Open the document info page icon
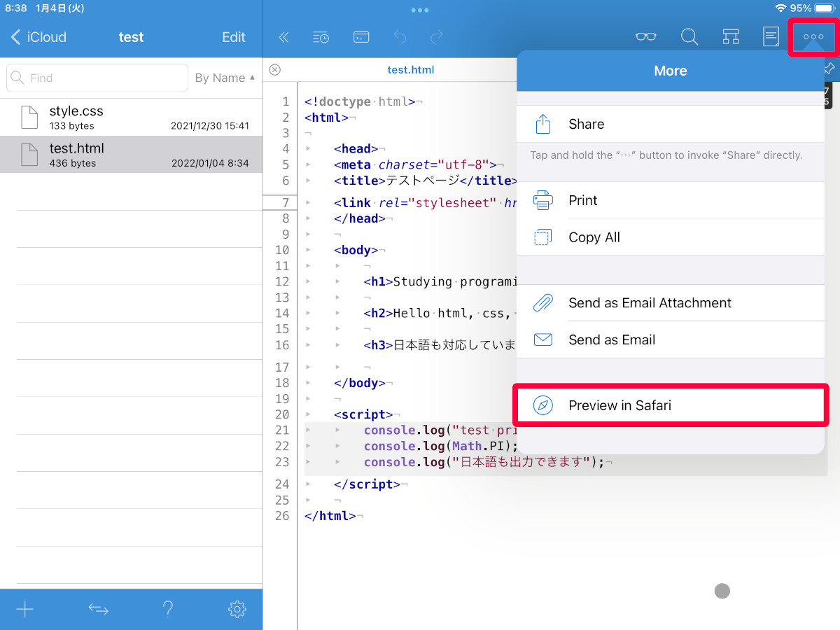The height and width of the screenshot is (630, 840). (771, 37)
